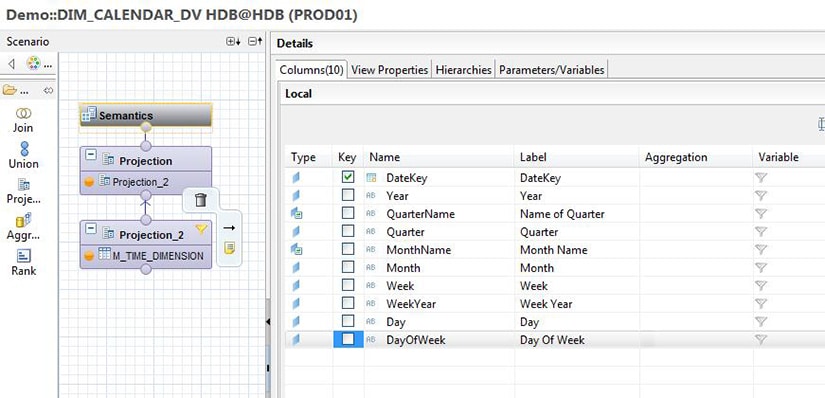
Task: Check the Key checkbox for Quarter
Action: [x=348, y=231]
